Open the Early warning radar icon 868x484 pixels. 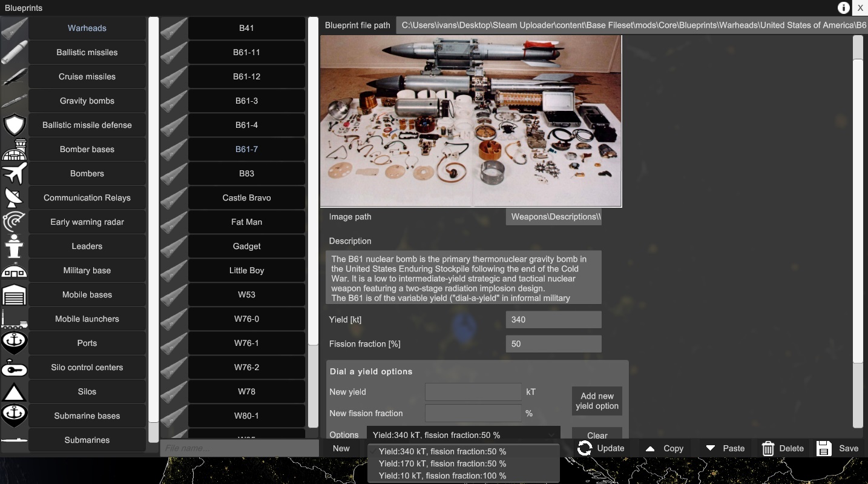[15, 222]
